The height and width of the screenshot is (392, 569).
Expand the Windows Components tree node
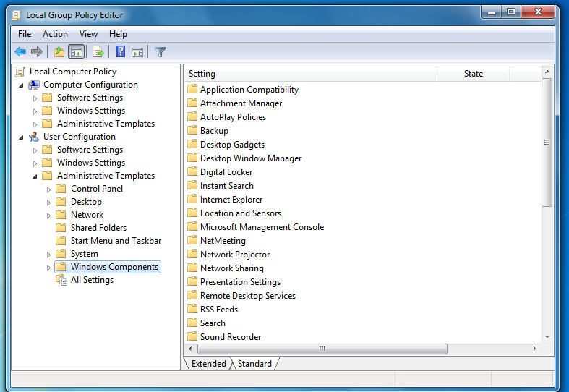48,268
